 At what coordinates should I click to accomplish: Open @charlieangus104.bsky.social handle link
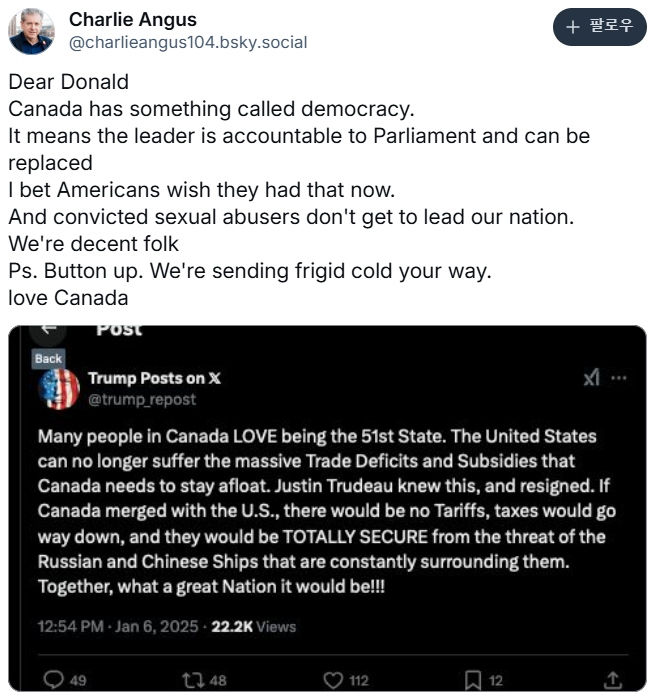pyautogui.click(x=187, y=42)
